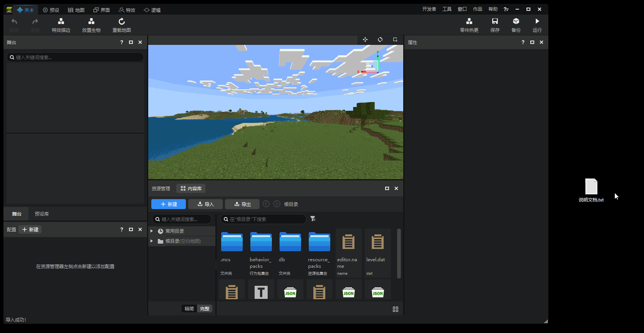Create a backup with 备份
Screen dimensions: 644x333
516,25
